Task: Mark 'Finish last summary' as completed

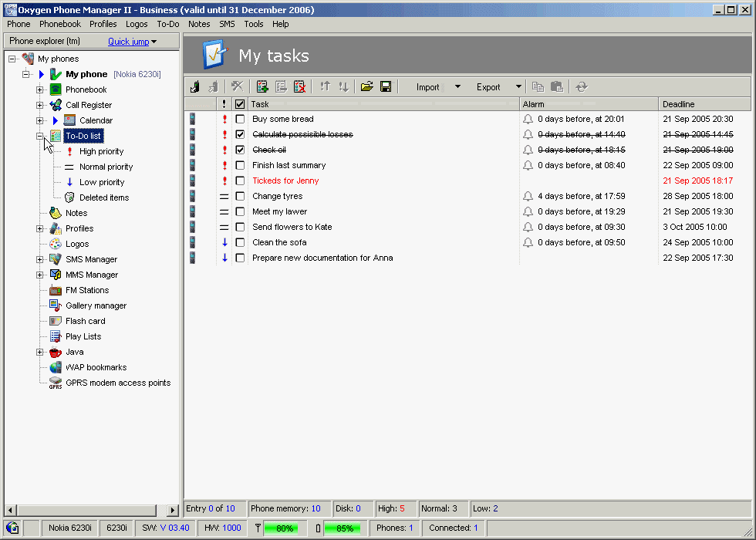Action: click(240, 165)
